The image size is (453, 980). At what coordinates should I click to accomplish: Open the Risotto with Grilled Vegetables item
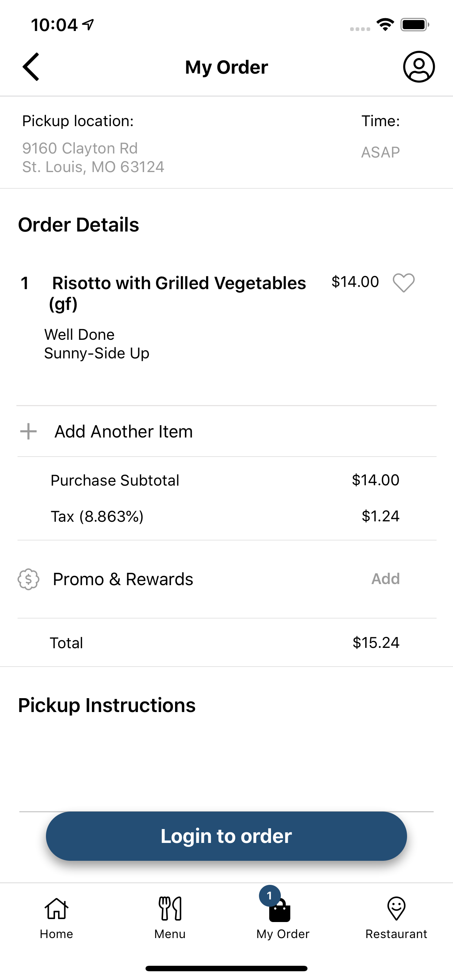pyautogui.click(x=177, y=293)
